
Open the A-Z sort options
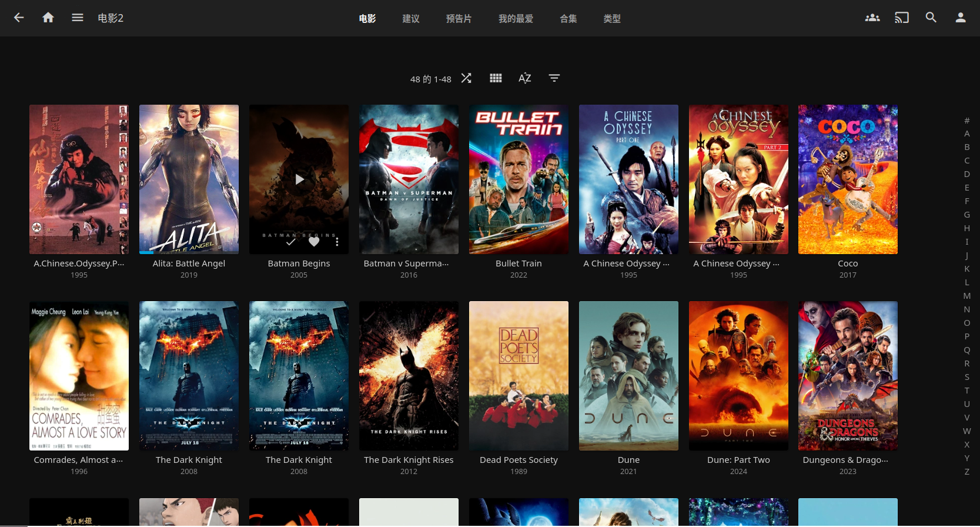(x=525, y=78)
